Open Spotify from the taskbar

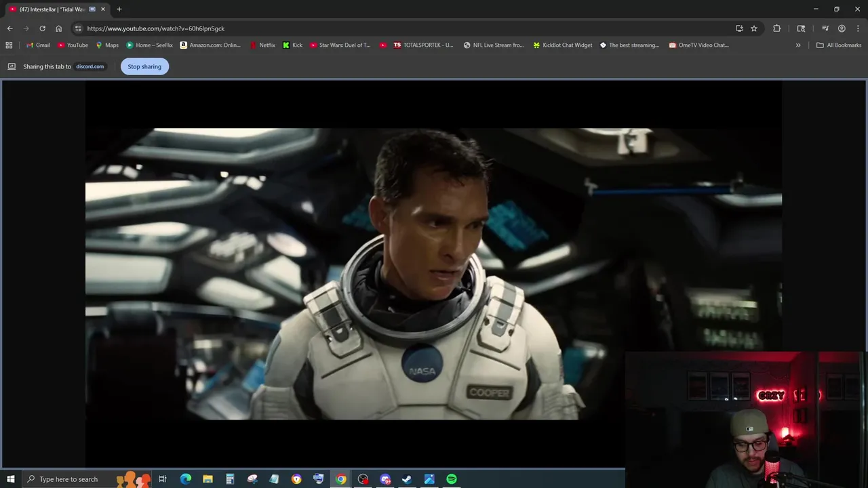(452, 479)
